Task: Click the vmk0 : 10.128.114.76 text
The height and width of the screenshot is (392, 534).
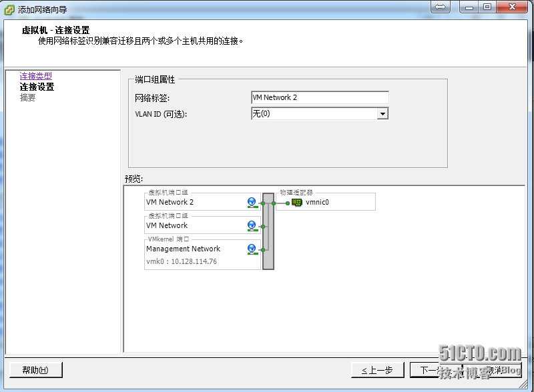Action: click(182, 261)
